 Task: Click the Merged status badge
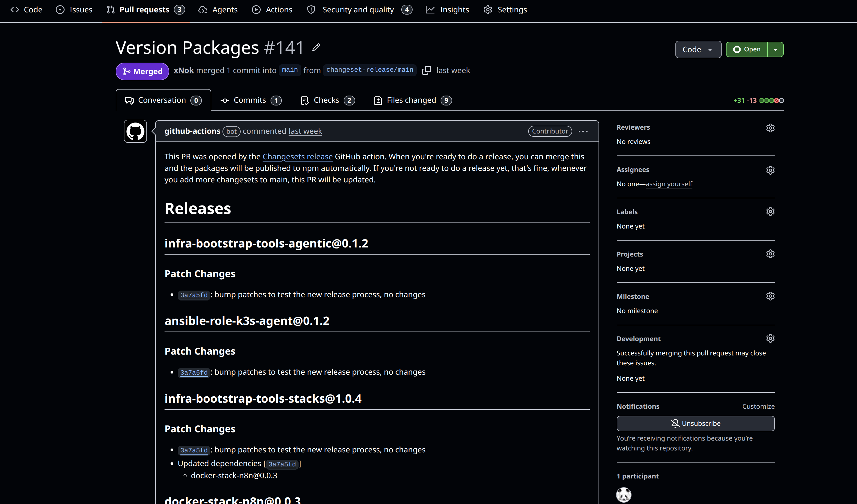143,71
